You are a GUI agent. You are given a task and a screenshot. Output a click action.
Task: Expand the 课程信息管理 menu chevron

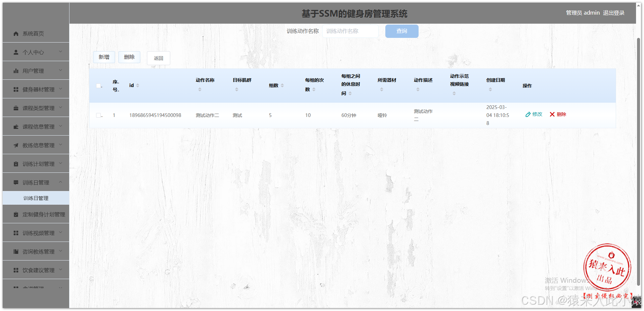(x=61, y=126)
